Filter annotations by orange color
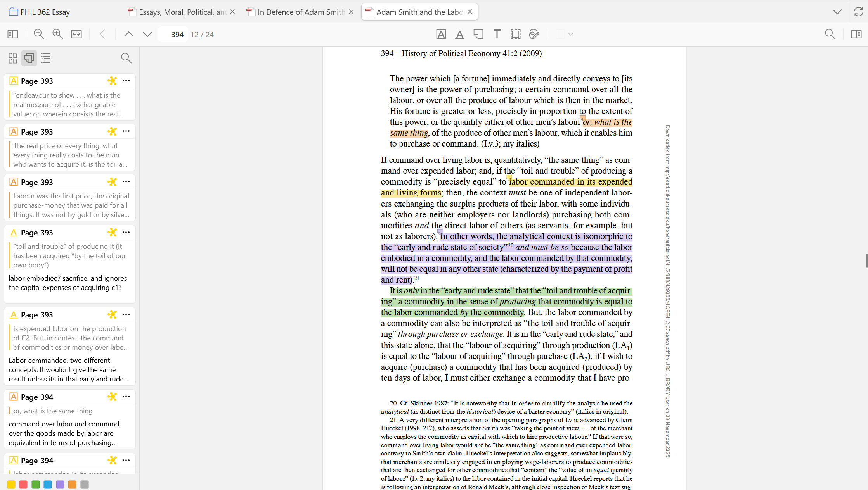The width and height of the screenshot is (868, 490). pos(72,484)
